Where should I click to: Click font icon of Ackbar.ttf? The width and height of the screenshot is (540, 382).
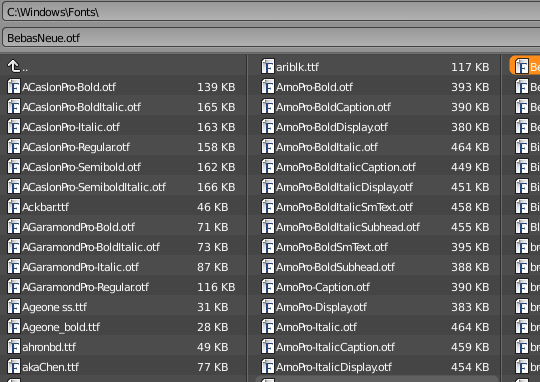(x=14, y=206)
